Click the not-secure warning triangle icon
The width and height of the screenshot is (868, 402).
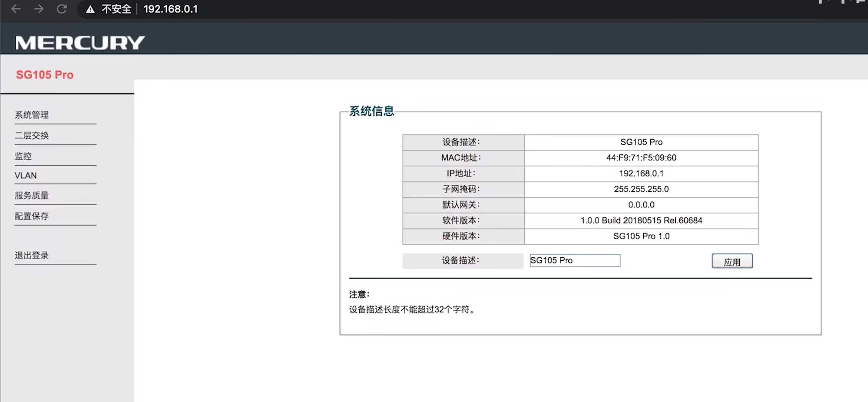pyautogui.click(x=90, y=9)
